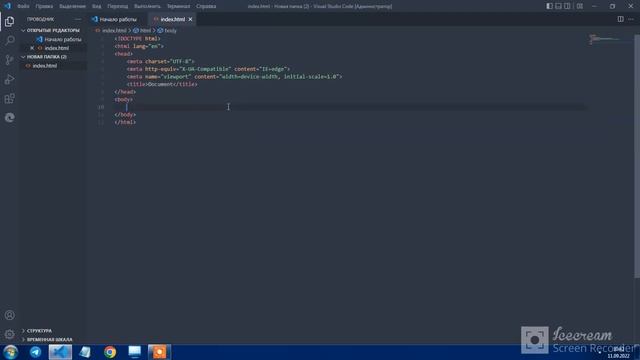Screen dimensions: 640x360
Task: Click the meta viewport line
Action: click(x=234, y=76)
